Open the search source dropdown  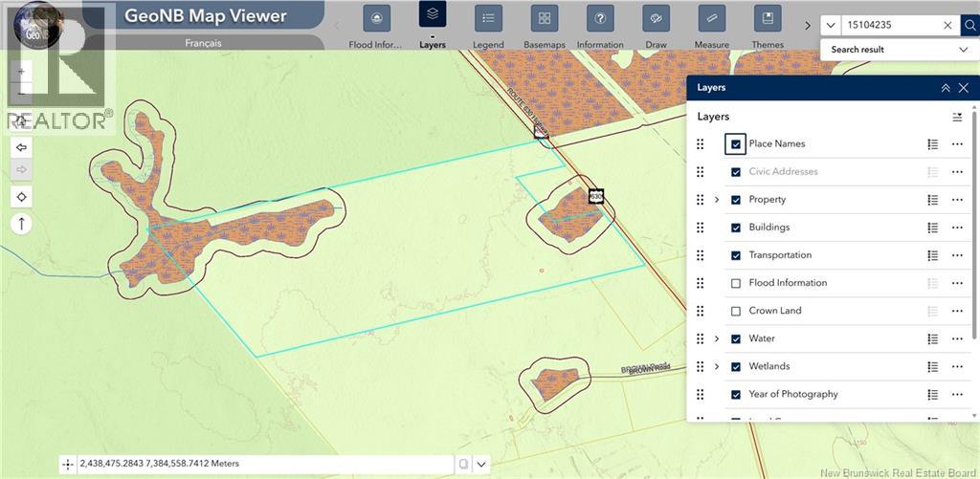click(x=831, y=26)
